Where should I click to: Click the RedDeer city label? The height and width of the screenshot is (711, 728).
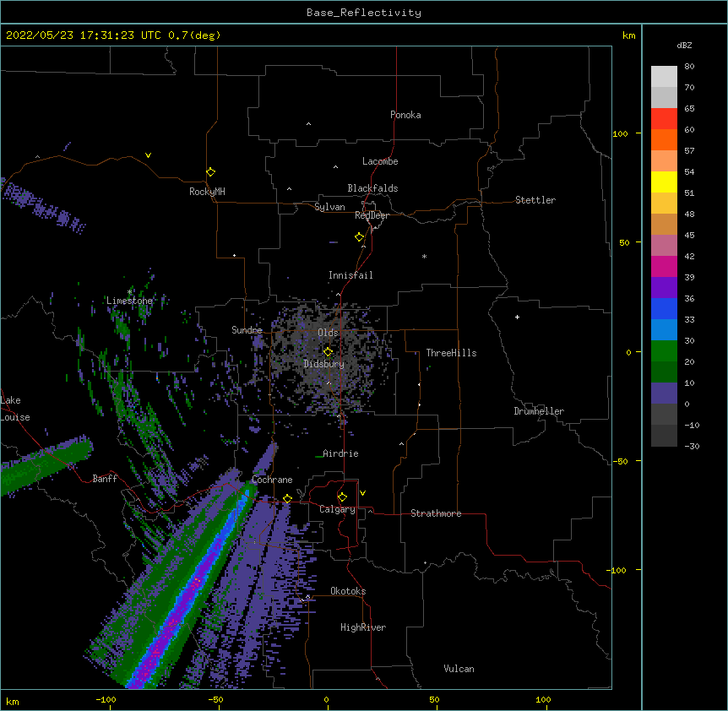point(372,215)
